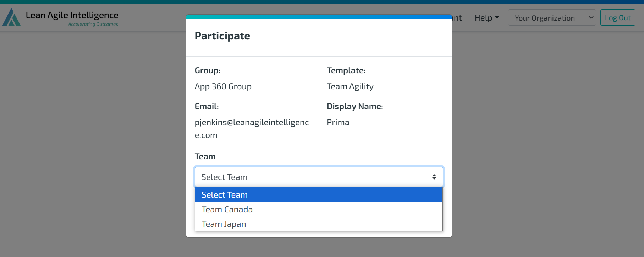
Task: Click the up-down arrows on Team select
Action: tap(434, 177)
